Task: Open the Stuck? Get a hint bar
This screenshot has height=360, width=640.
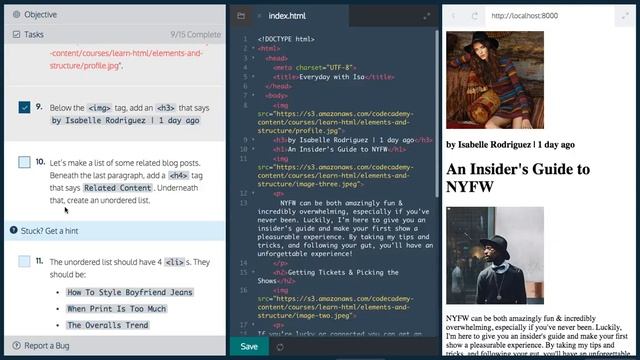Action: [115, 231]
